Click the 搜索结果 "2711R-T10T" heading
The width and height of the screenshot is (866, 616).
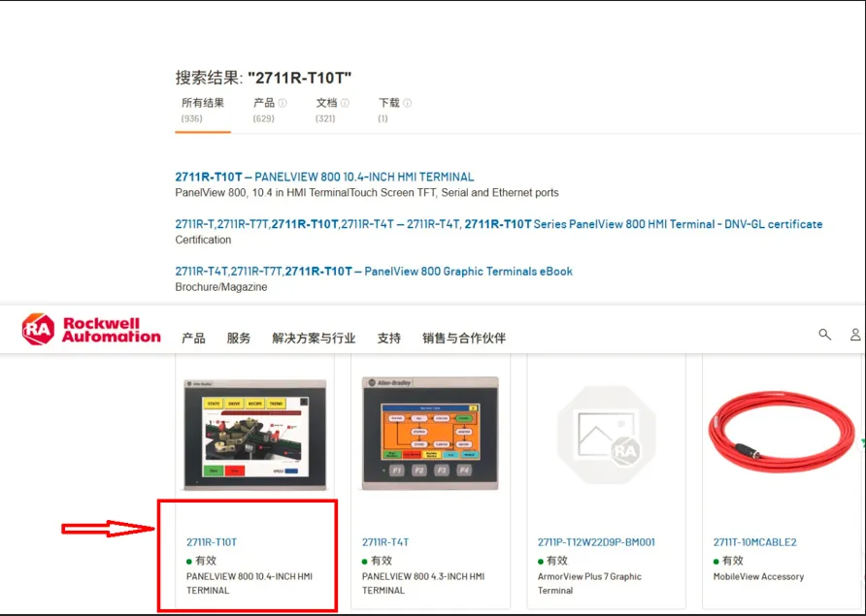(x=263, y=78)
